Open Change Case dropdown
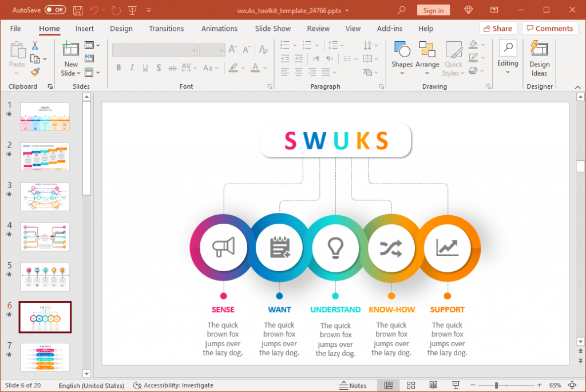 tap(211, 68)
